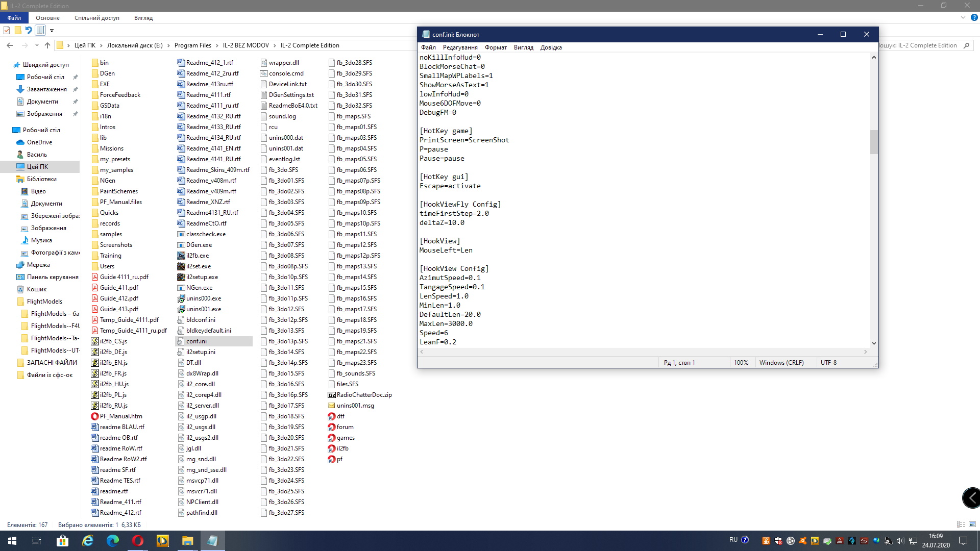Open the quick access toolbar customize dropdown
Viewport: 980px width, 551px height.
click(52, 31)
